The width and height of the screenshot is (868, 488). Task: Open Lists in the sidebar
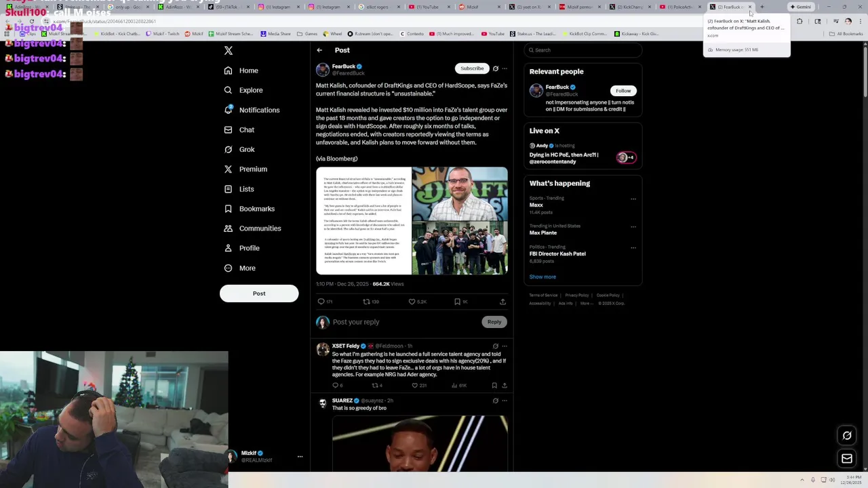click(x=239, y=189)
